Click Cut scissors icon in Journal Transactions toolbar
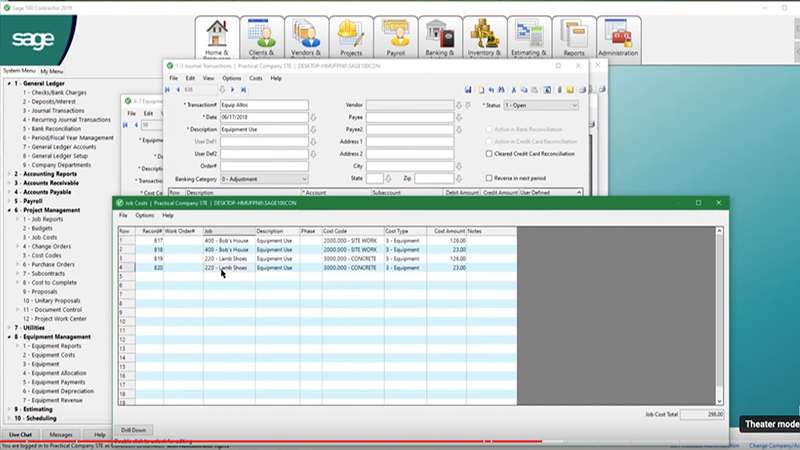 coord(514,90)
